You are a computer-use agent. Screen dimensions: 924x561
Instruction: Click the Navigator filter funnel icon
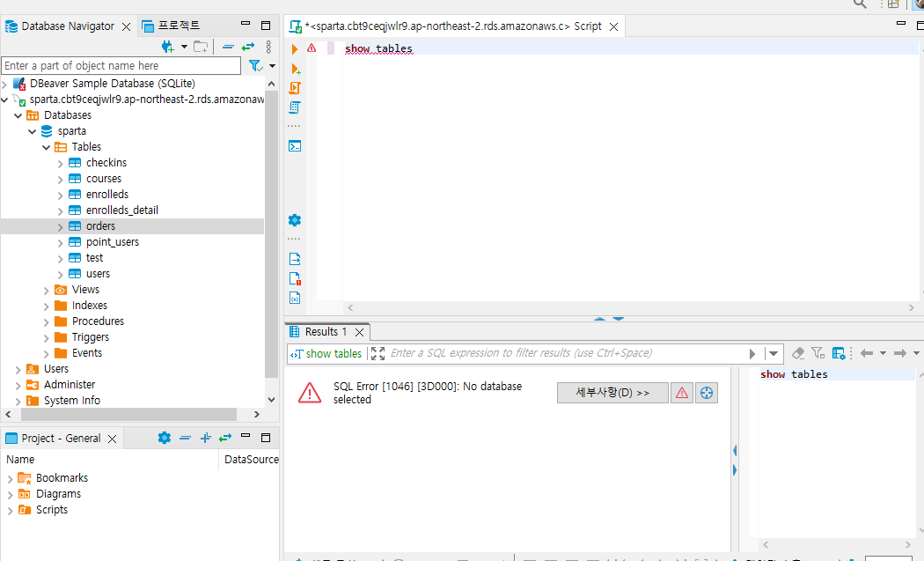point(255,65)
